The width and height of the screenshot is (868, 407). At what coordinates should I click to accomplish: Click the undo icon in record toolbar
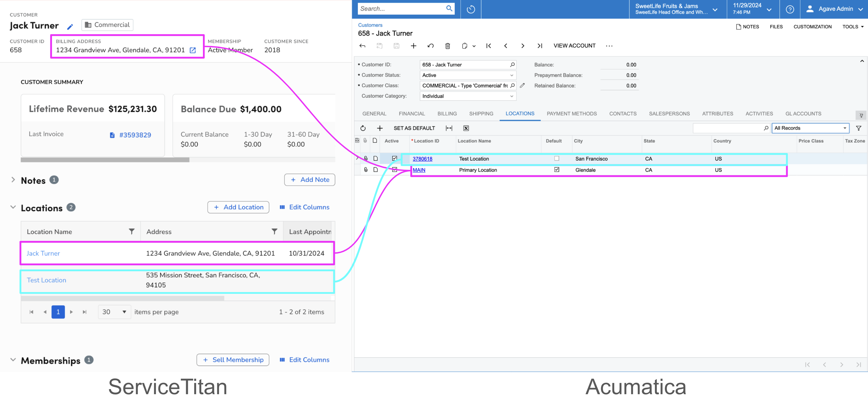430,46
